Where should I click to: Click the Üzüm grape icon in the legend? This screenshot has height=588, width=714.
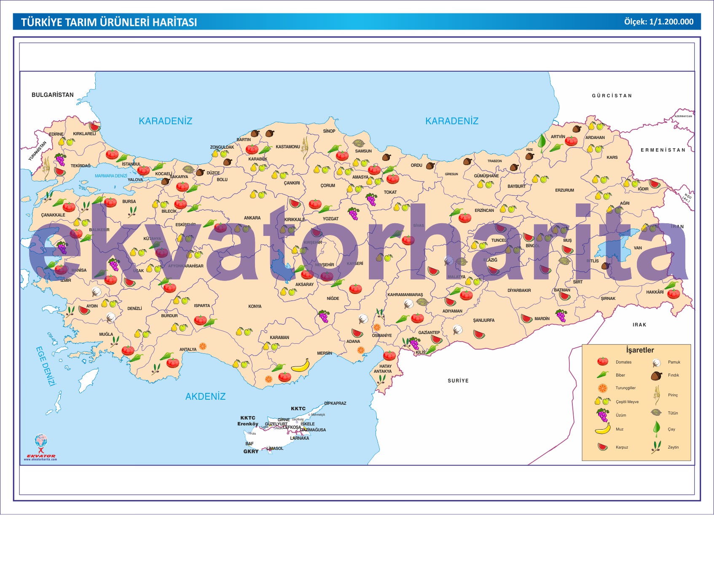point(603,415)
